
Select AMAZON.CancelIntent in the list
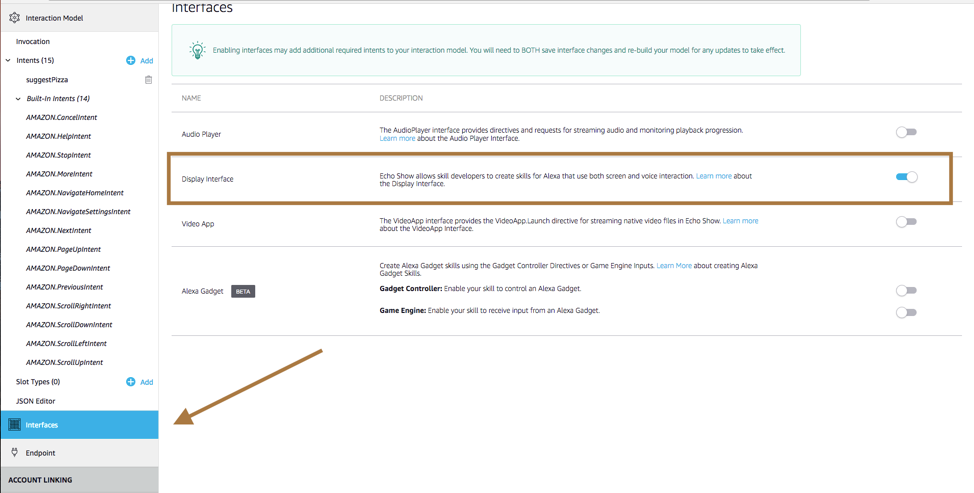pyautogui.click(x=61, y=117)
